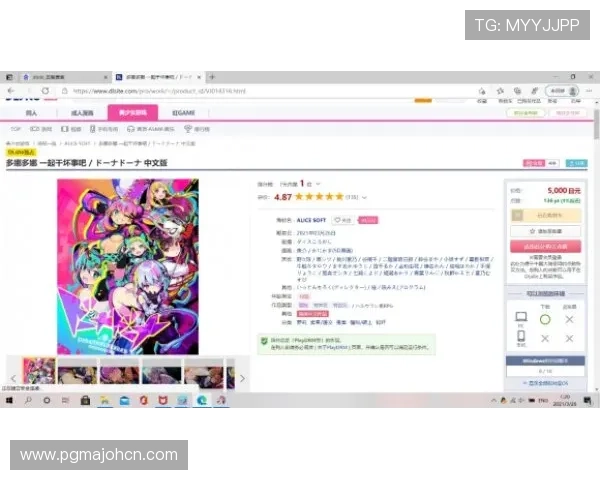Select the first gallery thumbnail
This screenshot has width=600, height=480.
pyautogui.click(x=39, y=371)
